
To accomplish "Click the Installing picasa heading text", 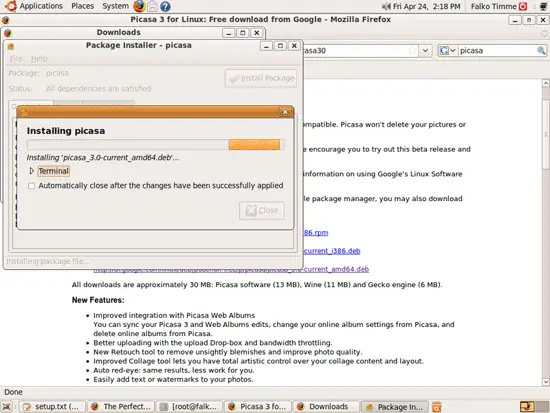I will point(66,131).
